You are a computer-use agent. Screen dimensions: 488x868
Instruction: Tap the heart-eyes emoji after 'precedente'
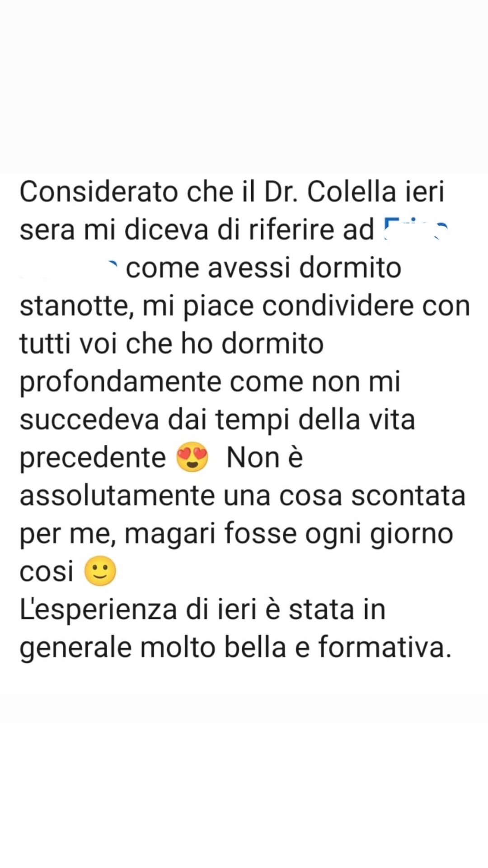tap(192, 458)
